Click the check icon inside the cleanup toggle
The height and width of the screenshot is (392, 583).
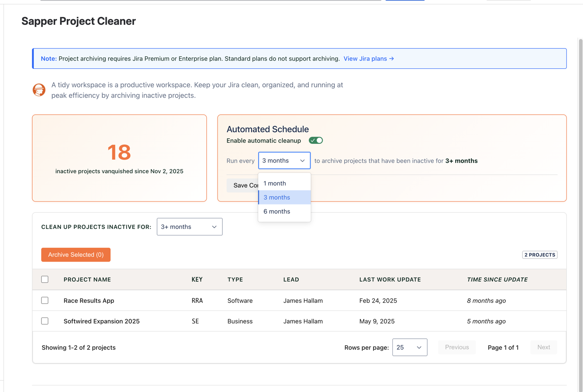pos(313,140)
